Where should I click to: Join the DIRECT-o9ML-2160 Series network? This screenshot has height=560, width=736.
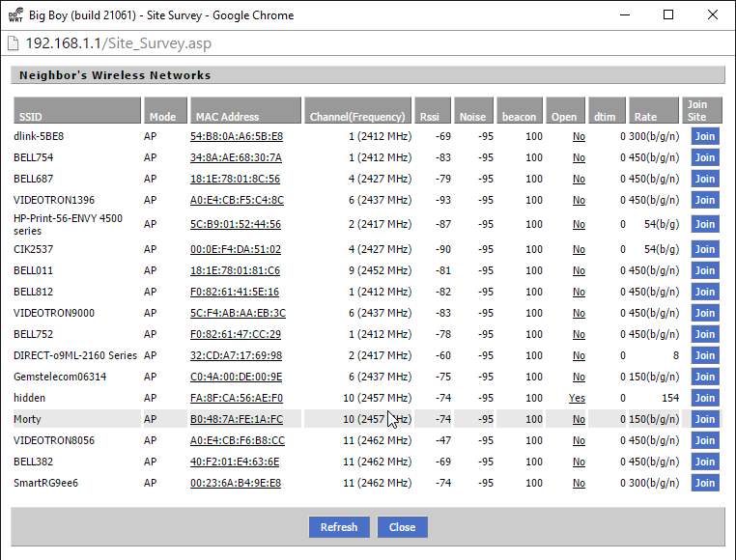pos(704,355)
